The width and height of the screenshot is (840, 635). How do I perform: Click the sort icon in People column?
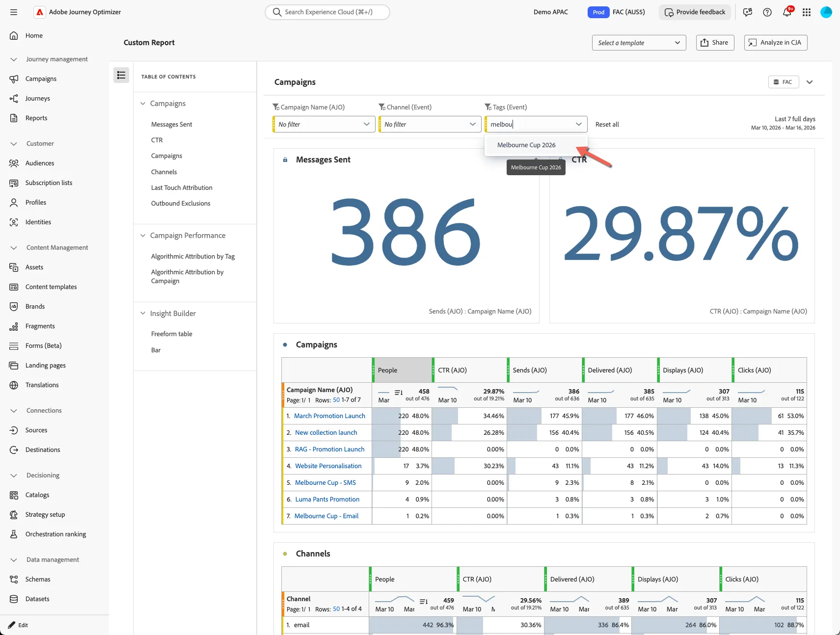[x=399, y=392]
